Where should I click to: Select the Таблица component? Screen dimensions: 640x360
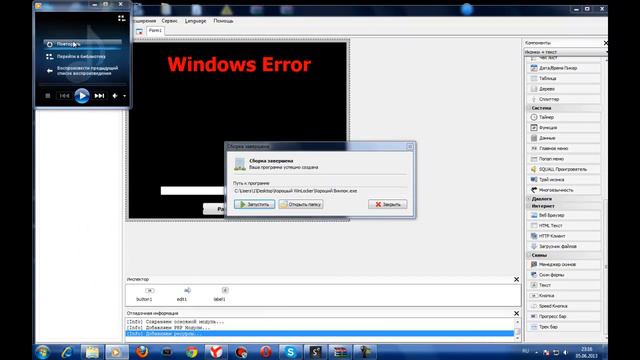(564, 78)
